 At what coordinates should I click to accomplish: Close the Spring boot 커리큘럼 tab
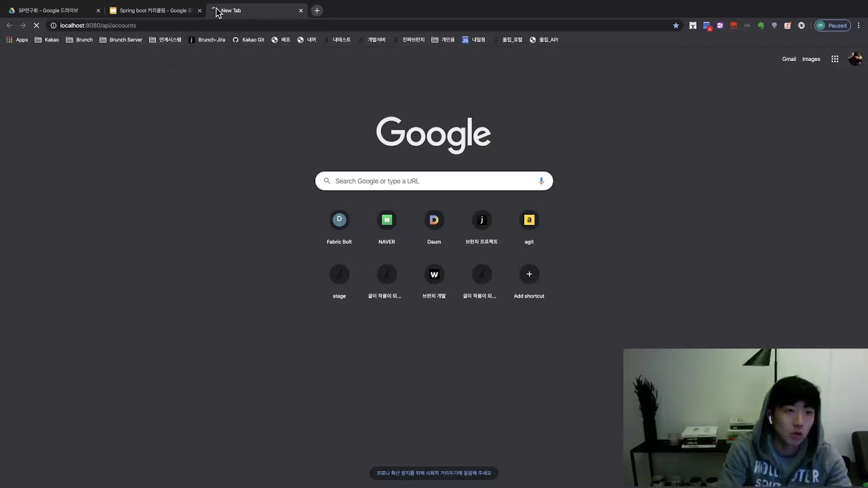(x=199, y=10)
